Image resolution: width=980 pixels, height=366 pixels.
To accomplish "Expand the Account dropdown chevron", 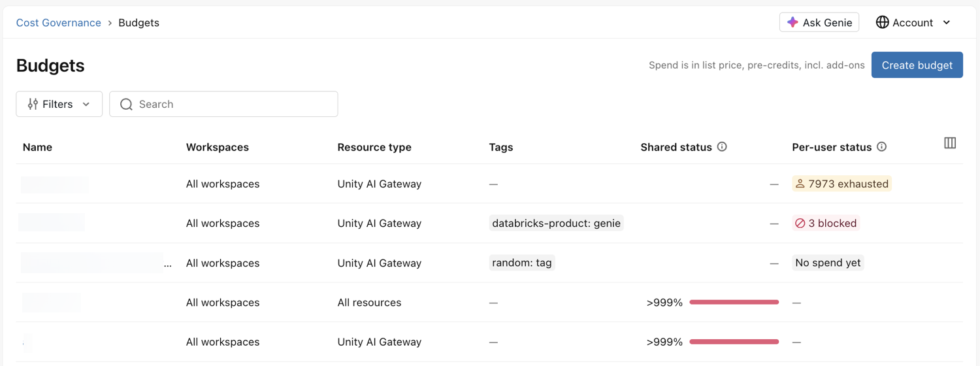I will coord(946,23).
